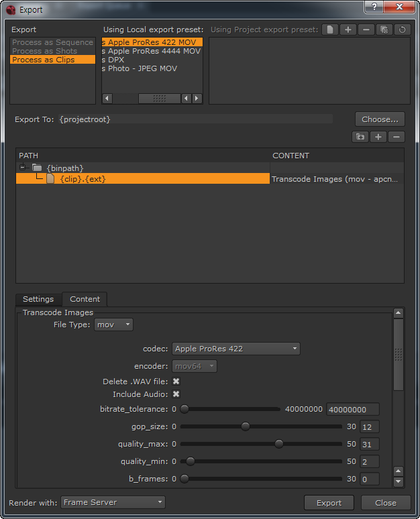
Task: Switch to the Settings tab
Action: (38, 299)
